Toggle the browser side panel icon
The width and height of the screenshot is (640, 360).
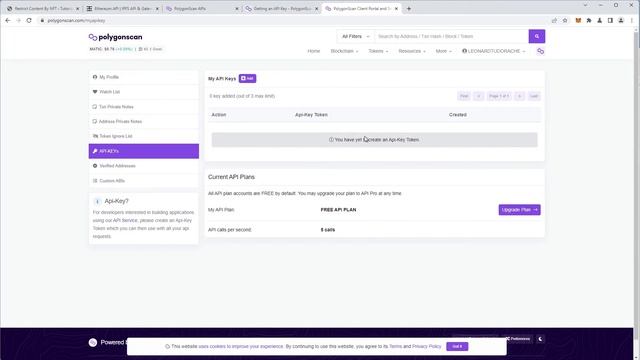pos(610,20)
